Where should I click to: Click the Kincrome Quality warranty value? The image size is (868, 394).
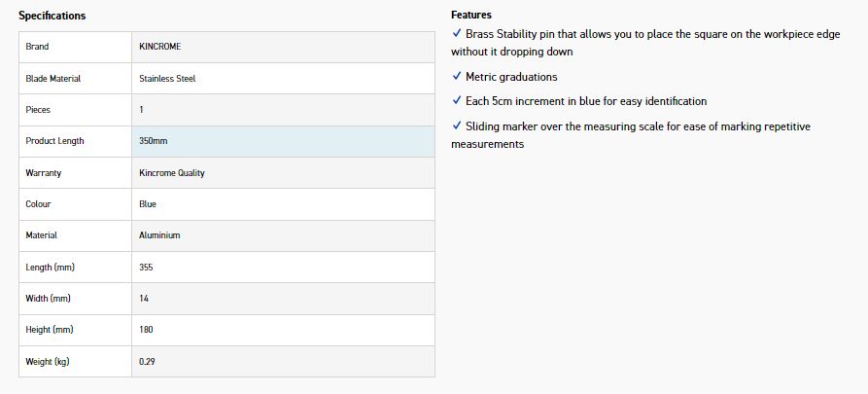pyautogui.click(x=172, y=173)
